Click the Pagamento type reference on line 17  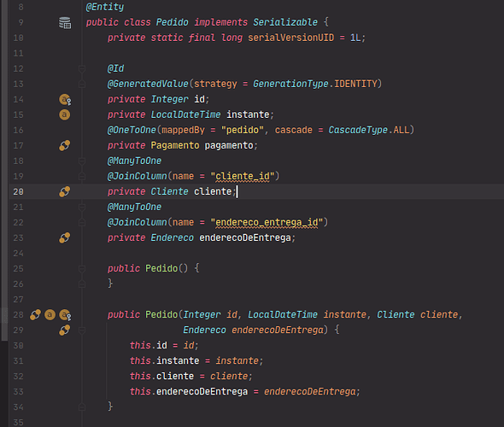point(175,145)
